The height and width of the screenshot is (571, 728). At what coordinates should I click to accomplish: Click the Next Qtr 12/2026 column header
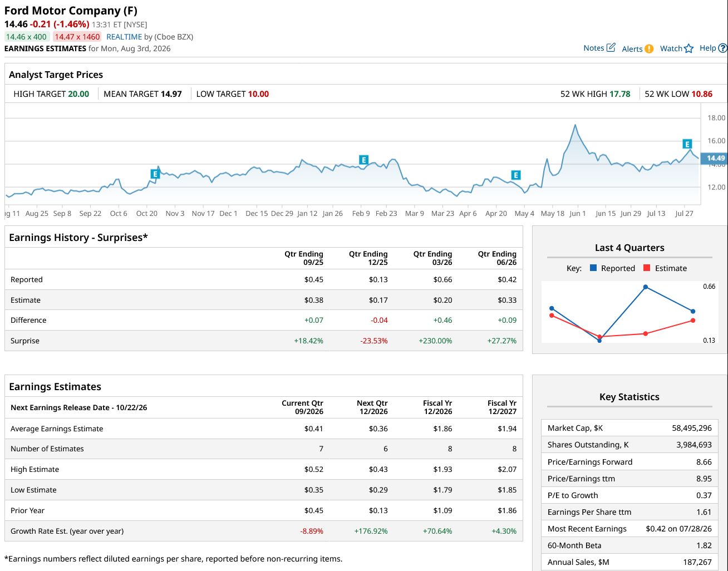click(x=372, y=407)
